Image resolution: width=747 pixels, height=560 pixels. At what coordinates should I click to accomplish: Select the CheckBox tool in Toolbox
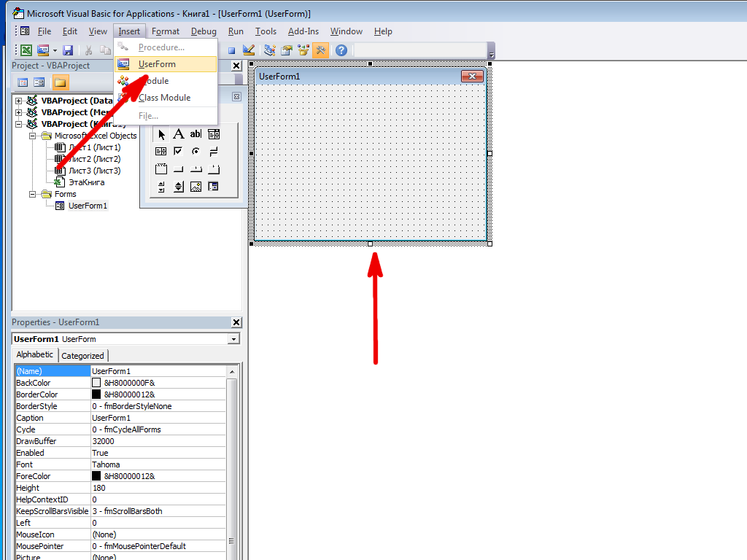(x=178, y=152)
